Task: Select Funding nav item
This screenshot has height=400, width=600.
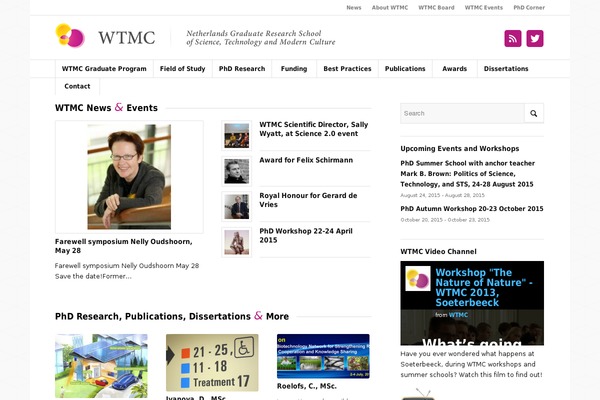Action: point(294,69)
